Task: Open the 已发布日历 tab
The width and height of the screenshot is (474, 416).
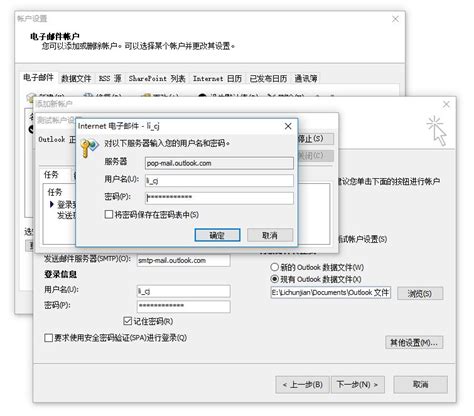Action: coord(268,79)
